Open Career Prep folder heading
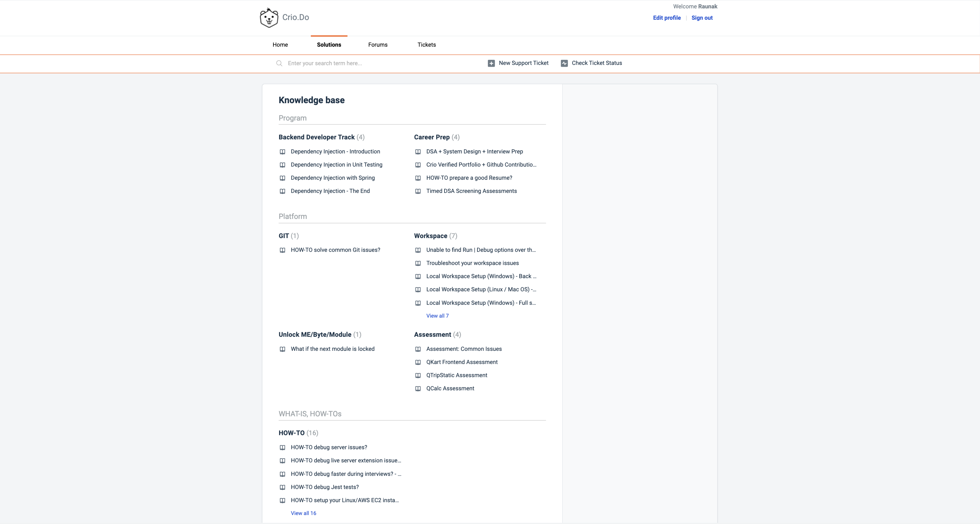This screenshot has height=524, width=980. [x=432, y=137]
